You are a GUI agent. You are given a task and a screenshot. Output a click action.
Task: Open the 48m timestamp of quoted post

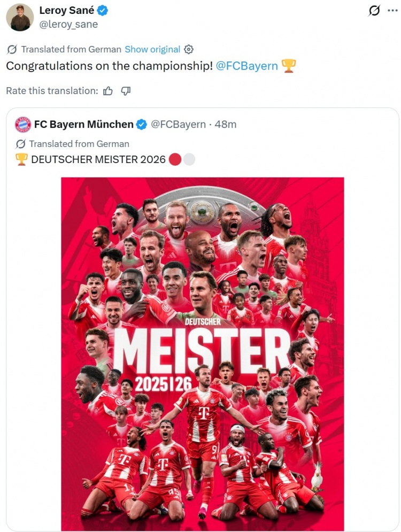(x=226, y=125)
